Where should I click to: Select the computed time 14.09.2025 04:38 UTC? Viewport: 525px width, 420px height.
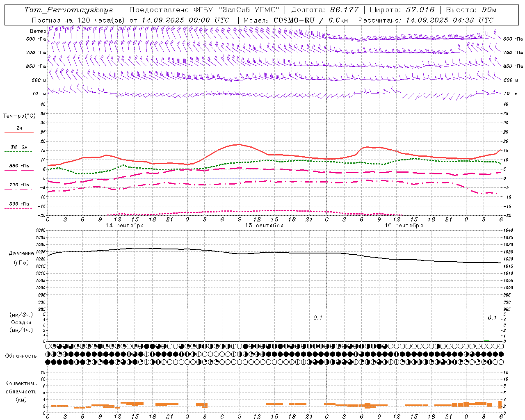coord(450,20)
